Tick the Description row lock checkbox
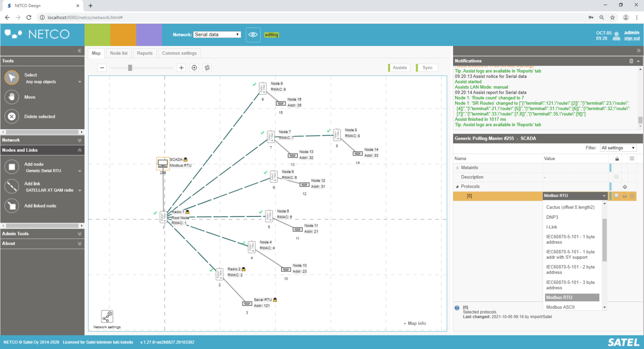 coord(616,177)
